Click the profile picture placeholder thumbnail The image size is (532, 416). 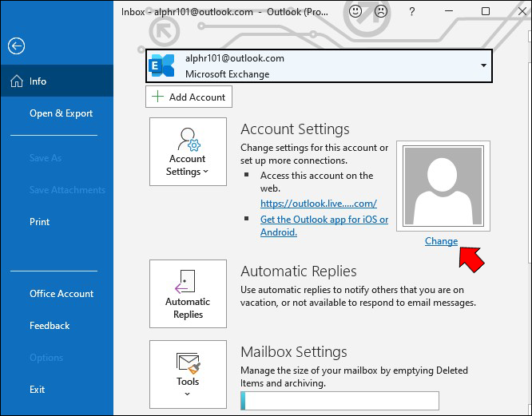click(x=443, y=186)
